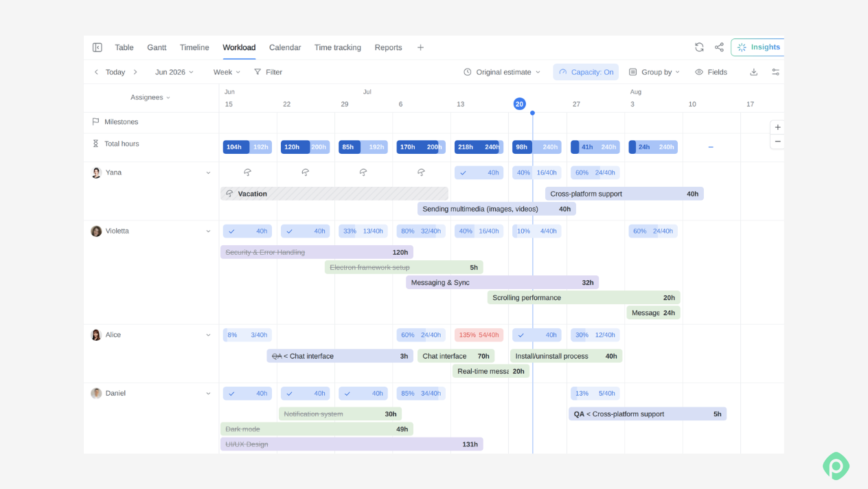Open the Vacation bar for Yana
The image size is (868, 489).
pos(334,194)
